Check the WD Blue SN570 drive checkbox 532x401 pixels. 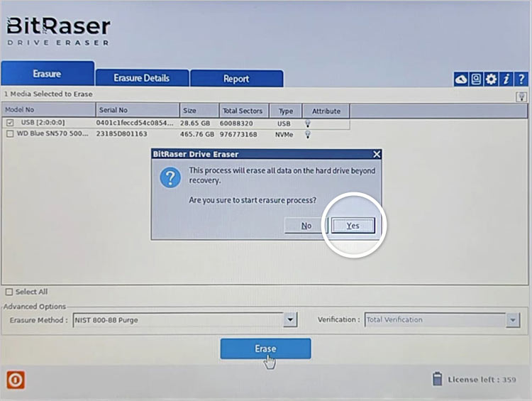click(10, 133)
